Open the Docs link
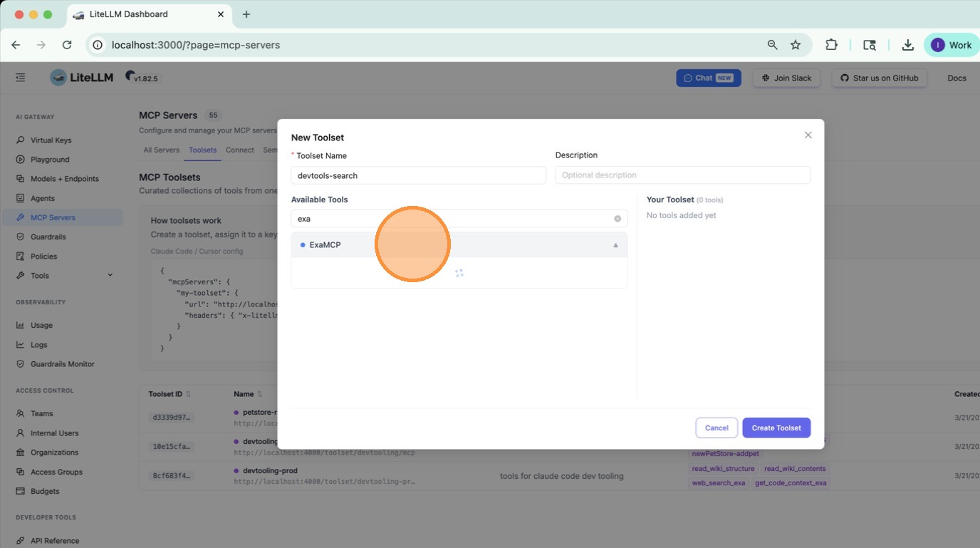The image size is (980, 548). (x=956, y=78)
